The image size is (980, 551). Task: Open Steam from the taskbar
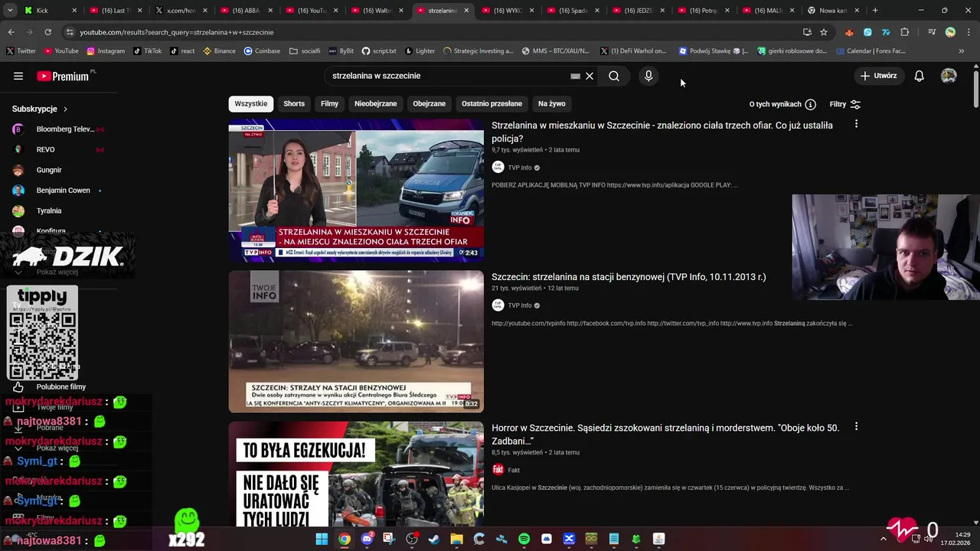tap(434, 539)
